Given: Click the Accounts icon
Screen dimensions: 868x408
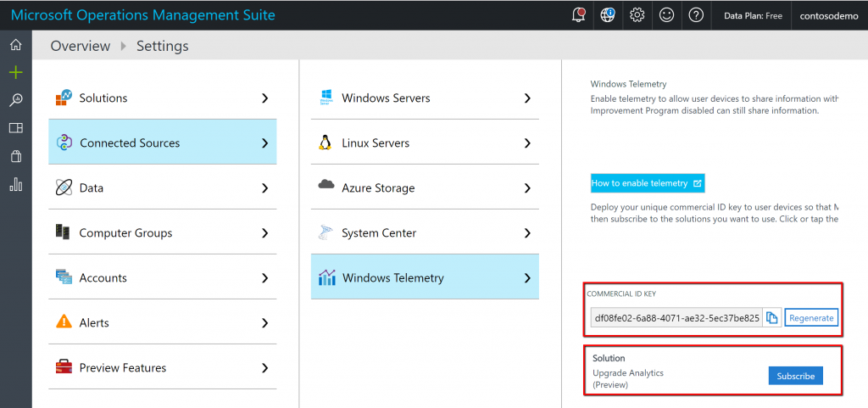Looking at the screenshot, I should 64,277.
